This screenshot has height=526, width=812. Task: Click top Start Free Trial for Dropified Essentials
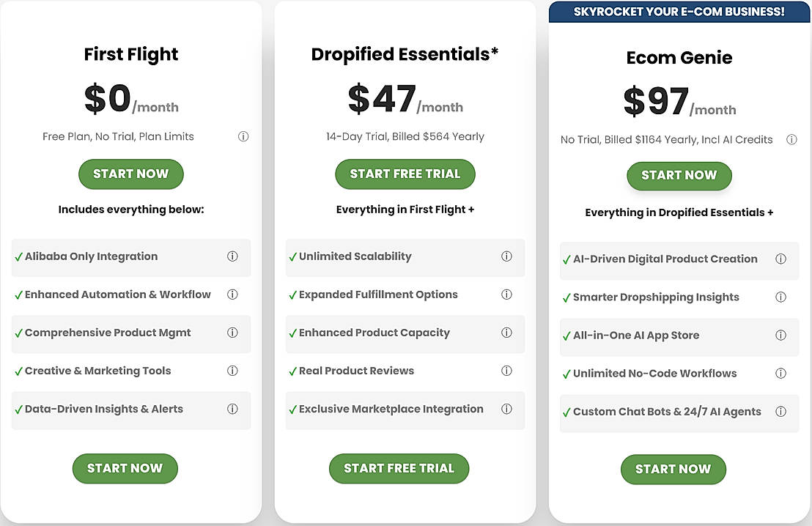click(x=405, y=174)
